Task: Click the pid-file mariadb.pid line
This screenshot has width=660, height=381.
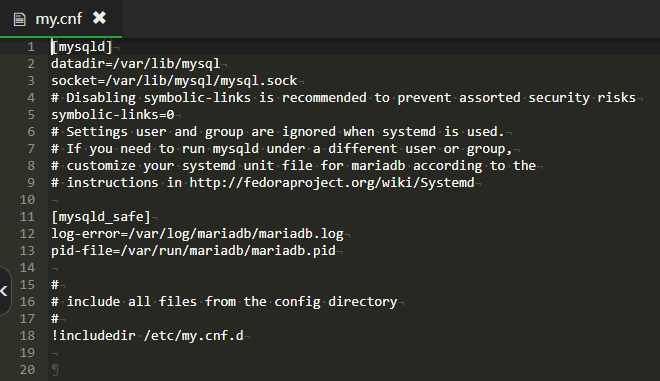Action: [x=194, y=250]
